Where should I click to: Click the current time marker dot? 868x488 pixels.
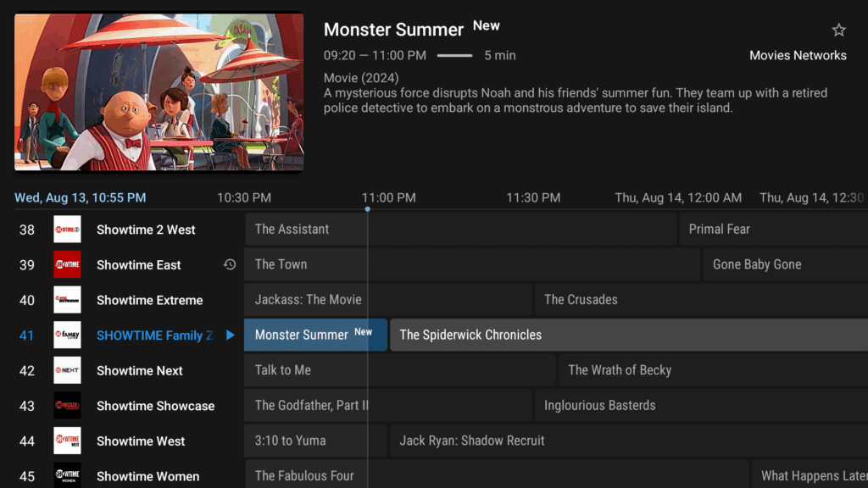(368, 209)
